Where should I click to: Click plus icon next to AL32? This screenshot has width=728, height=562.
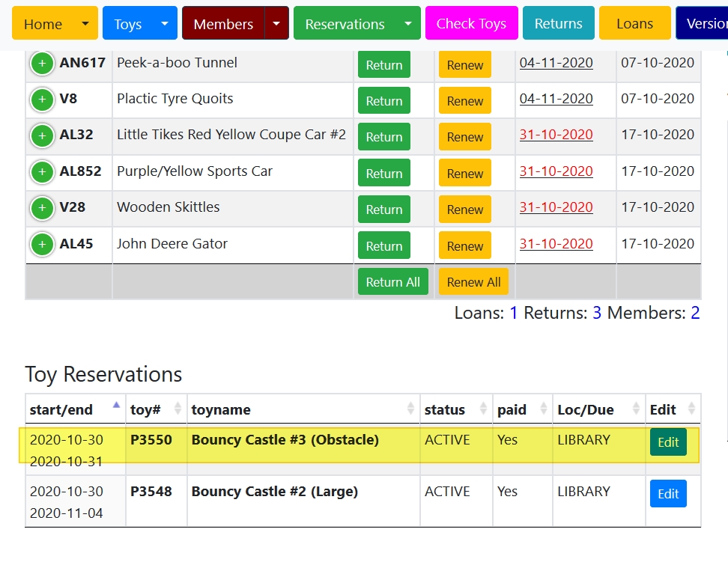point(42,135)
